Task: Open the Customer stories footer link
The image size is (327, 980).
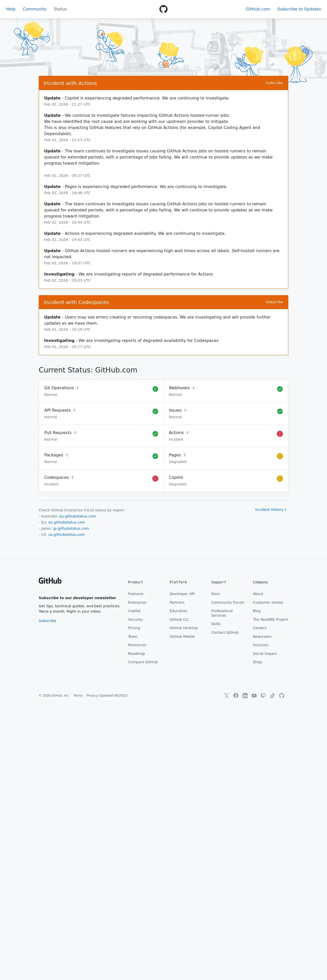Action: (x=268, y=603)
